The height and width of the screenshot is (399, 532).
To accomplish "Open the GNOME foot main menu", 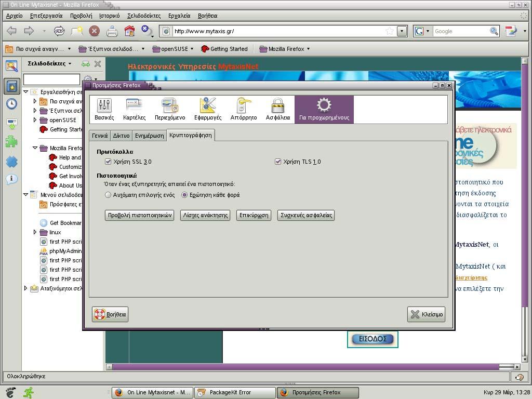I will click(x=10, y=392).
